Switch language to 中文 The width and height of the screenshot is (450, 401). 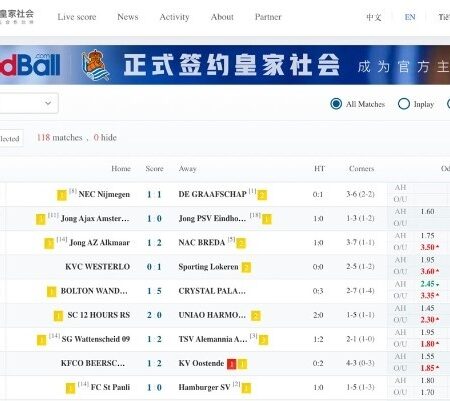click(374, 17)
